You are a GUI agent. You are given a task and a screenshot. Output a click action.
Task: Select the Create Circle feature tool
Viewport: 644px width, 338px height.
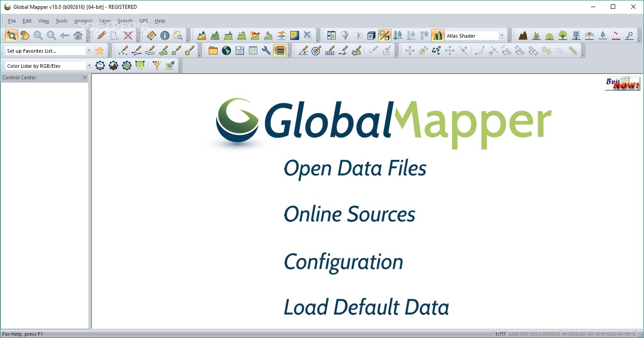tap(190, 51)
